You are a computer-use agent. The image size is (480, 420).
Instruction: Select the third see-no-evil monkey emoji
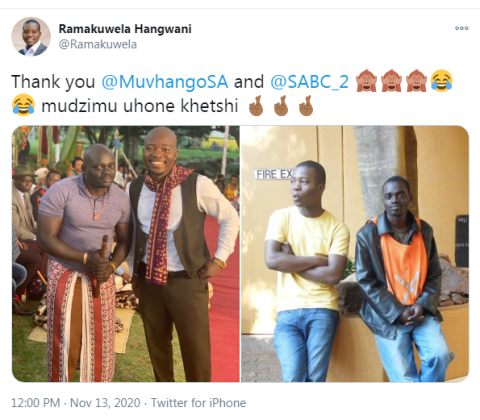[x=416, y=81]
